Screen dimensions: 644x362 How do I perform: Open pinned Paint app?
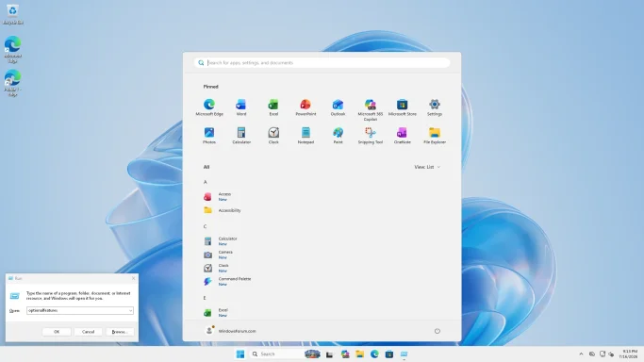click(x=338, y=136)
